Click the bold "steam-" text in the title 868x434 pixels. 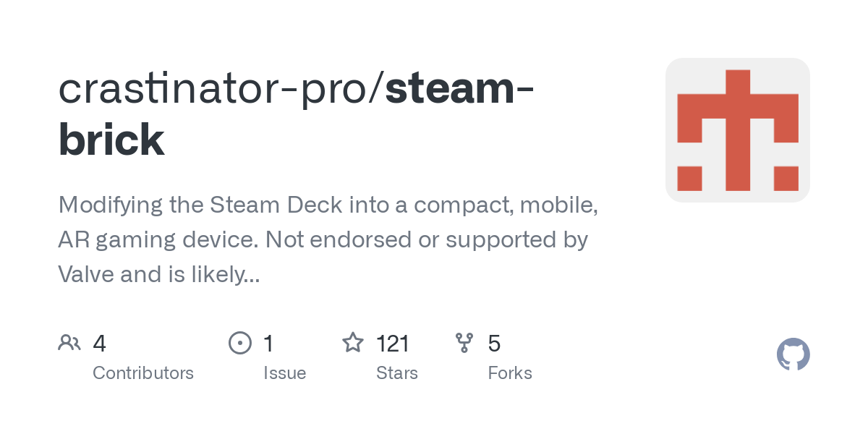pyautogui.click(x=460, y=89)
